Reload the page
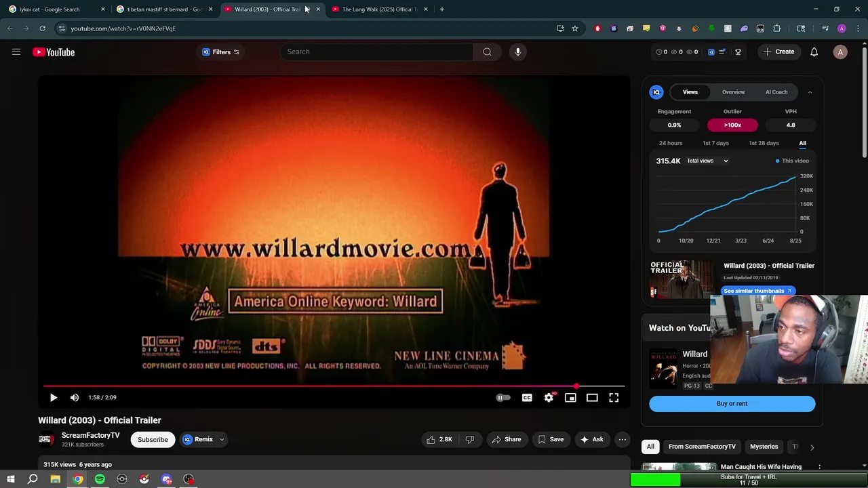 tap(42, 28)
